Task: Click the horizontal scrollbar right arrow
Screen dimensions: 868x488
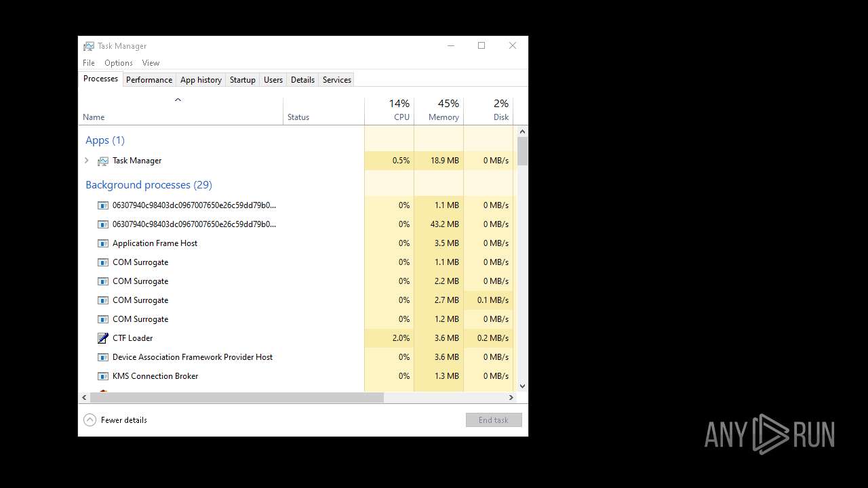Action: tap(511, 397)
